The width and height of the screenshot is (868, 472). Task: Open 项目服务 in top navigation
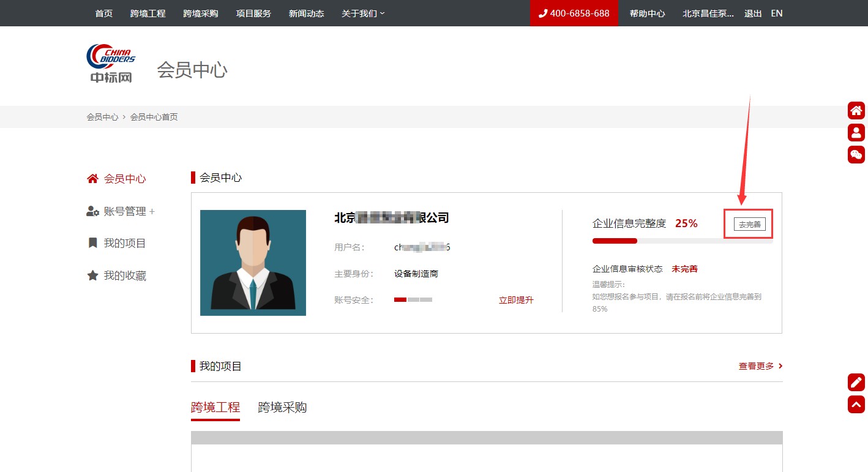[253, 13]
